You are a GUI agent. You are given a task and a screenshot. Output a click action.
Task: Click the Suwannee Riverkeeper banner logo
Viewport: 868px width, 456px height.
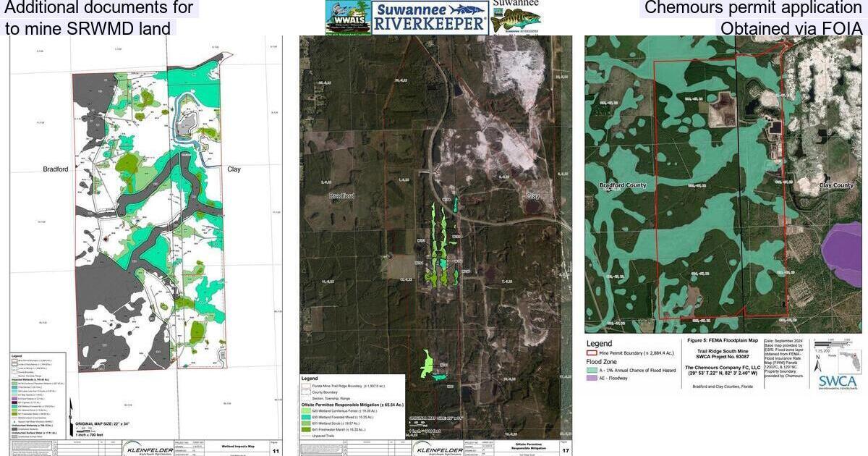pos(430,17)
